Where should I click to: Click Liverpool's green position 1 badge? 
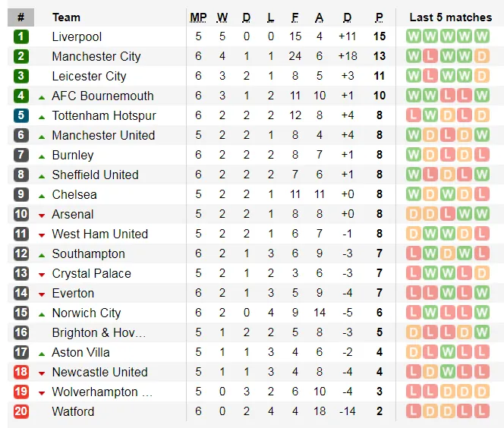point(20,36)
